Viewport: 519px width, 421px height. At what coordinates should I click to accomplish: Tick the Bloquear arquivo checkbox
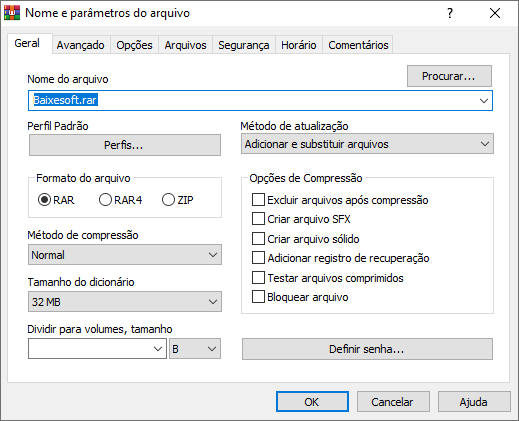(x=258, y=297)
